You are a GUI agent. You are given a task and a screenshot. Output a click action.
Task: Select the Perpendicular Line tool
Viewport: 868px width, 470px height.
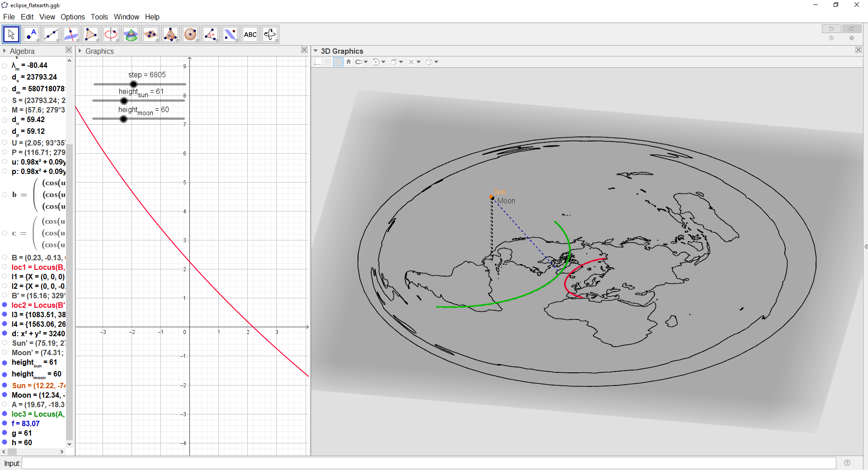pyautogui.click(x=71, y=34)
